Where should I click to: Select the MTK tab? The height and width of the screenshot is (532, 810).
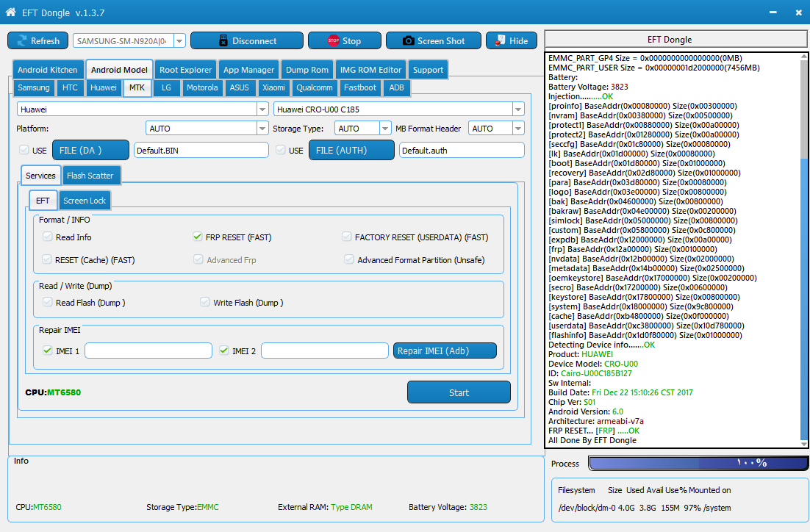point(137,87)
